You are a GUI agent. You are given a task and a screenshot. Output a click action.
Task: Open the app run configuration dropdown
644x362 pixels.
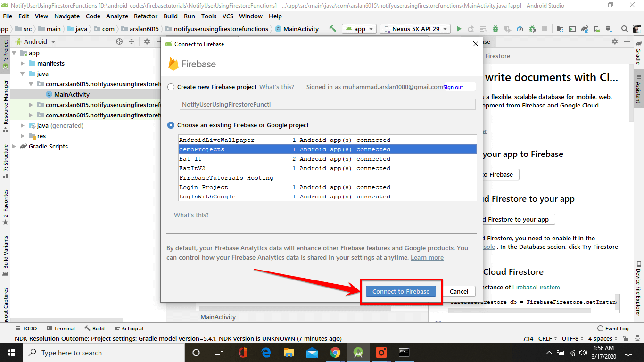click(359, 29)
